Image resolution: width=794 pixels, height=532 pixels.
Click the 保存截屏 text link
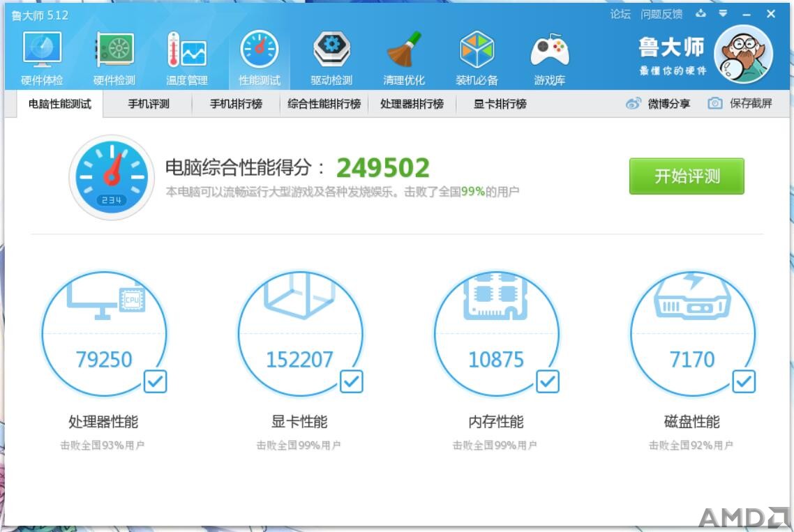[x=751, y=104]
